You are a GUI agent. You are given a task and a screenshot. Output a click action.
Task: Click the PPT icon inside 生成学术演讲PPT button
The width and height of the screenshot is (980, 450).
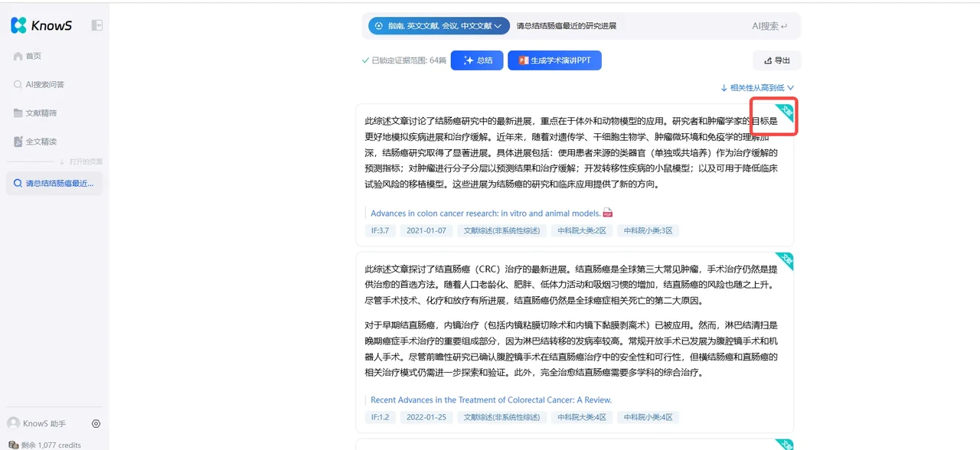pos(522,60)
